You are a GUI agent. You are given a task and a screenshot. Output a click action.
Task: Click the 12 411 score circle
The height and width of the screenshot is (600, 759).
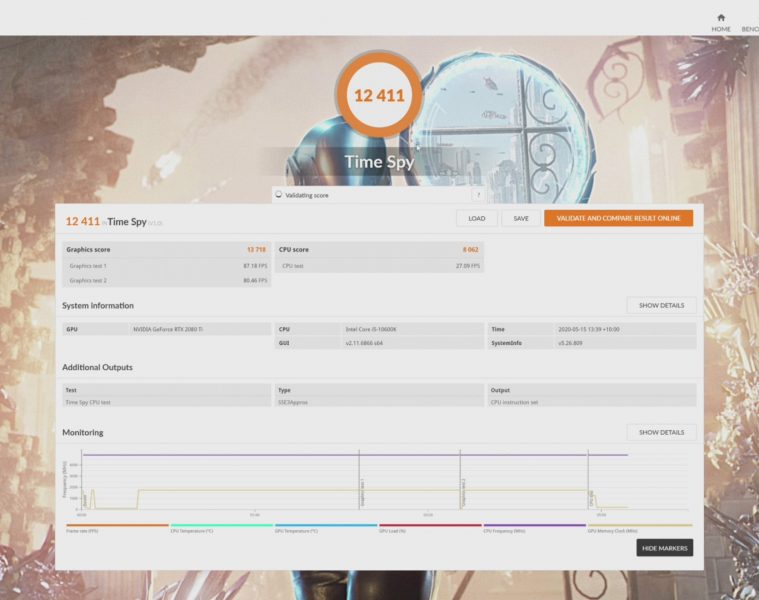[379, 95]
